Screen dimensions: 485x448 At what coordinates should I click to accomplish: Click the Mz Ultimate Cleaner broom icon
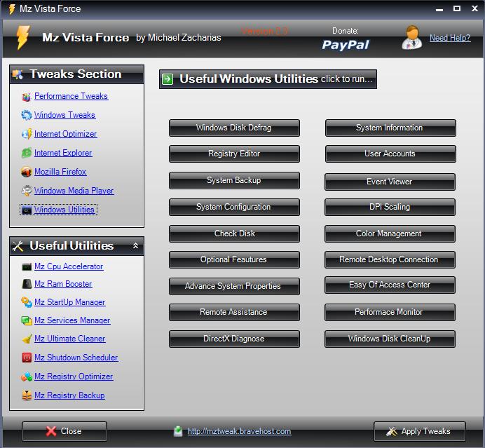click(x=27, y=339)
